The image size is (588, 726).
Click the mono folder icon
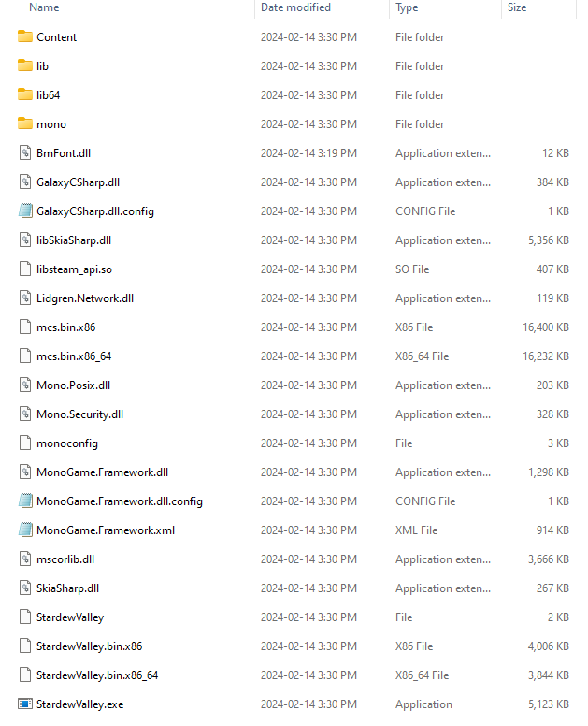(x=25, y=123)
